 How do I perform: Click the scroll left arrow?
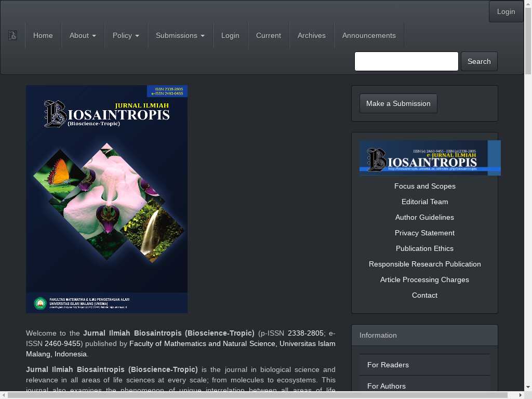coord(4,395)
